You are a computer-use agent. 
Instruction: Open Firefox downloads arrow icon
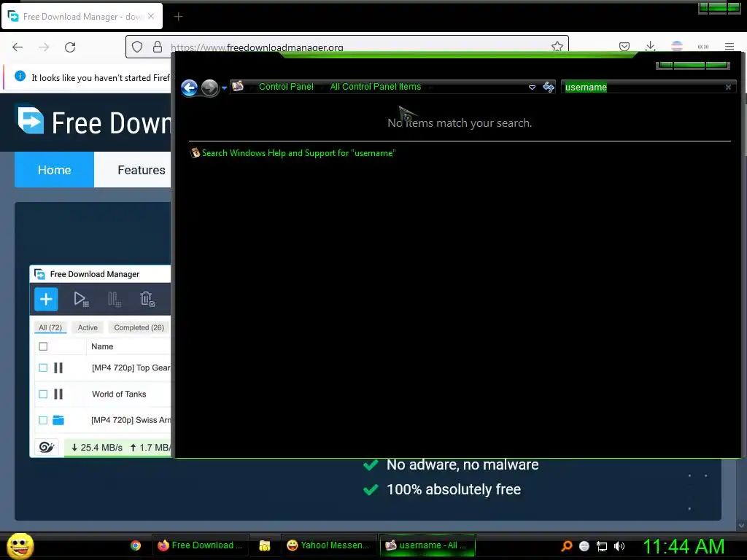(650, 46)
